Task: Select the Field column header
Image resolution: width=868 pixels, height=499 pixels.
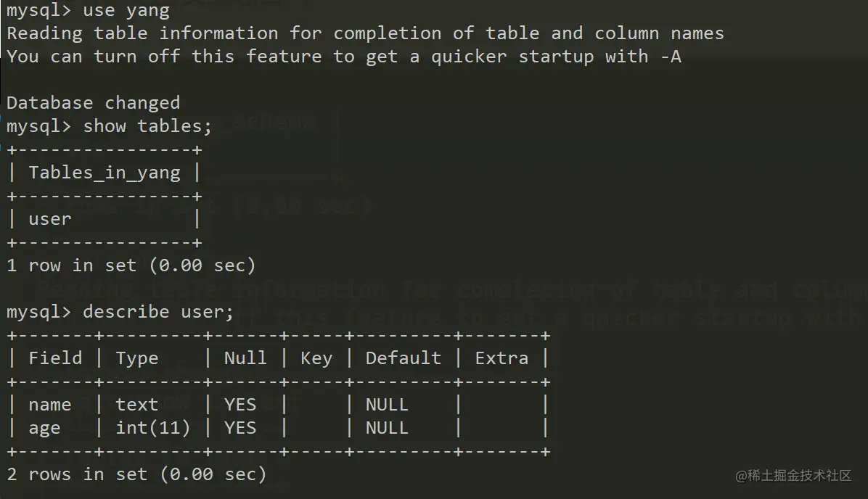Action: pos(55,358)
